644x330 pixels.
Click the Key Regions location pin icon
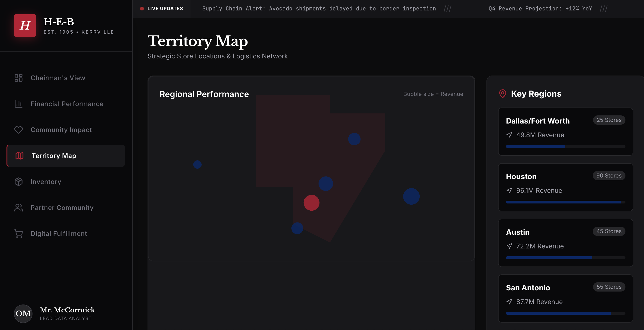click(502, 93)
